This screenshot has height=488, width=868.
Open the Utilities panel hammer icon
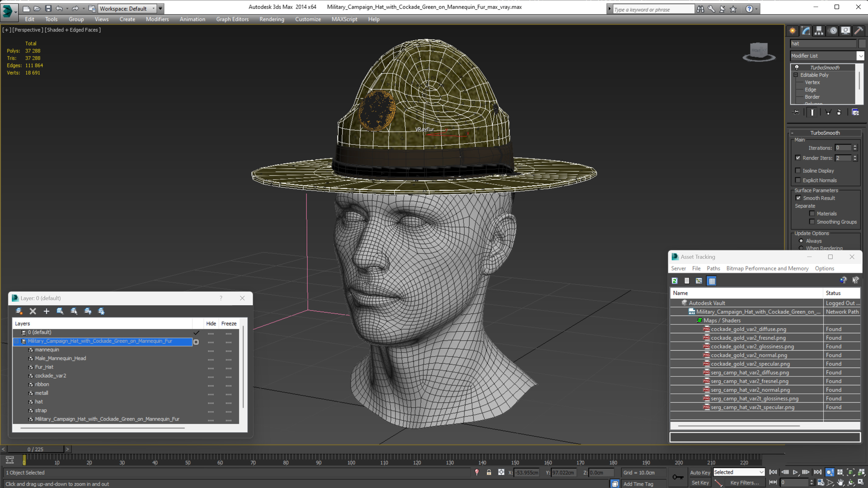[859, 31]
